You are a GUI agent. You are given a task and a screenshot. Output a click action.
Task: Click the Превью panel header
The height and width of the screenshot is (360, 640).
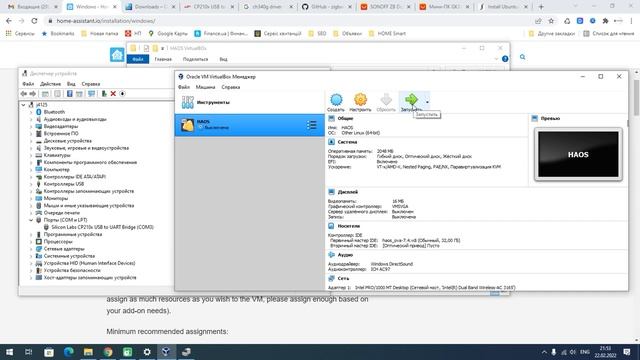pyautogui.click(x=550, y=118)
